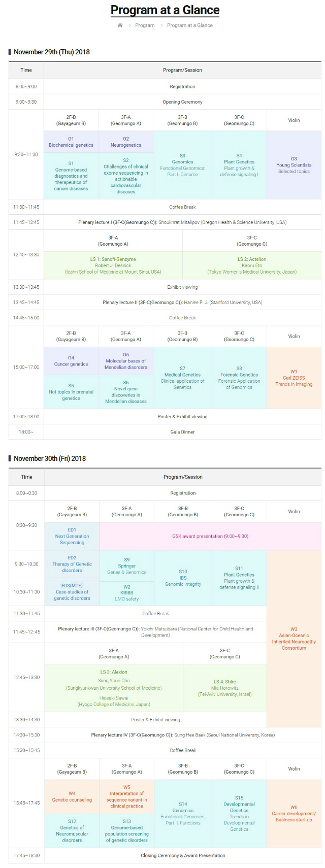Open S4 Plant Genetics session cell
This screenshot has height=868, width=325.
coord(239,165)
